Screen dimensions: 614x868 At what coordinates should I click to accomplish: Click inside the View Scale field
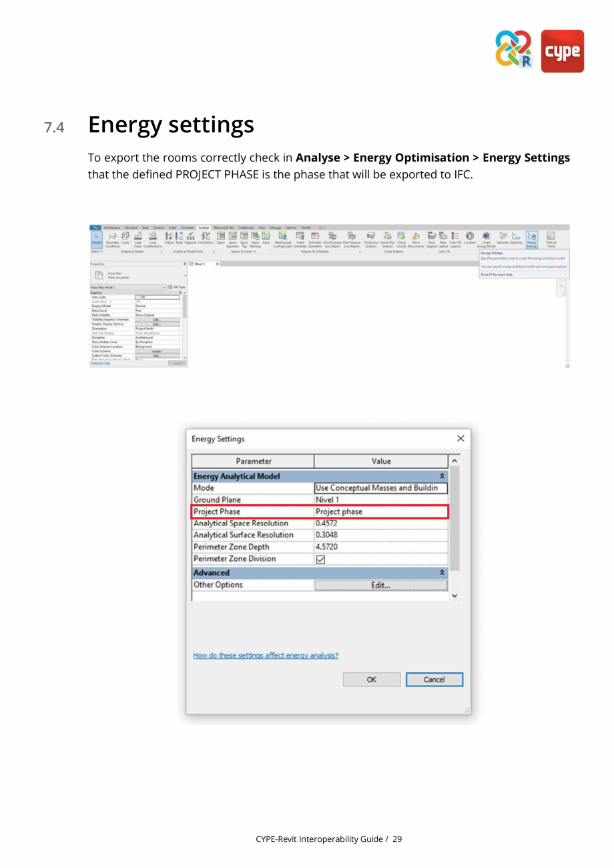tap(157, 297)
